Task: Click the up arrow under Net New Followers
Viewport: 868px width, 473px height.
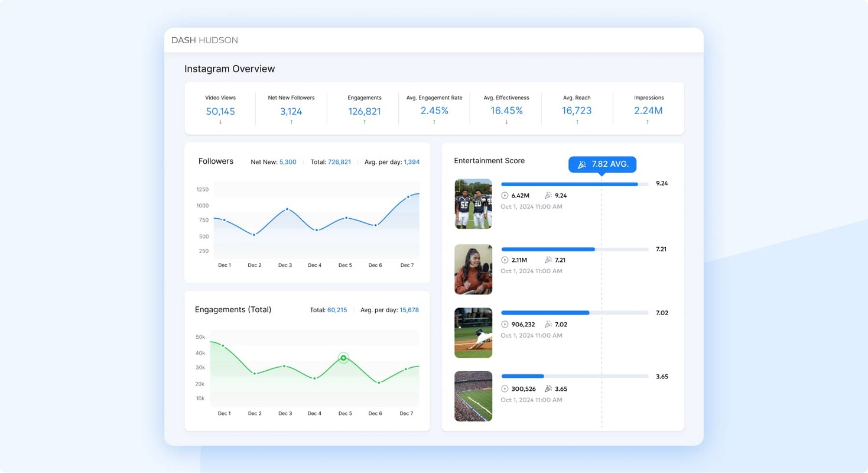Action: click(291, 121)
